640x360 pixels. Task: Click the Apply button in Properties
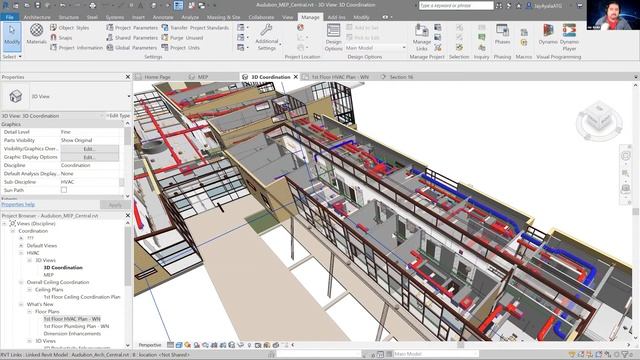click(115, 205)
